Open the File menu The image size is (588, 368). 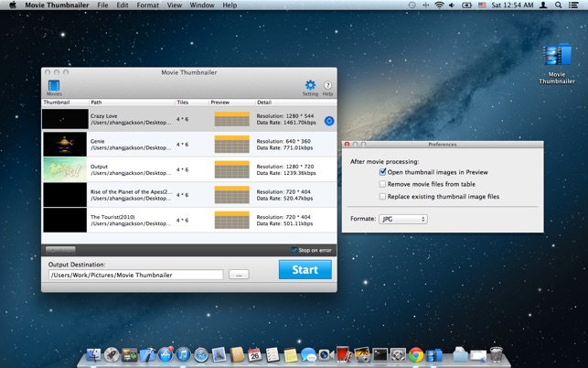pyautogui.click(x=102, y=5)
